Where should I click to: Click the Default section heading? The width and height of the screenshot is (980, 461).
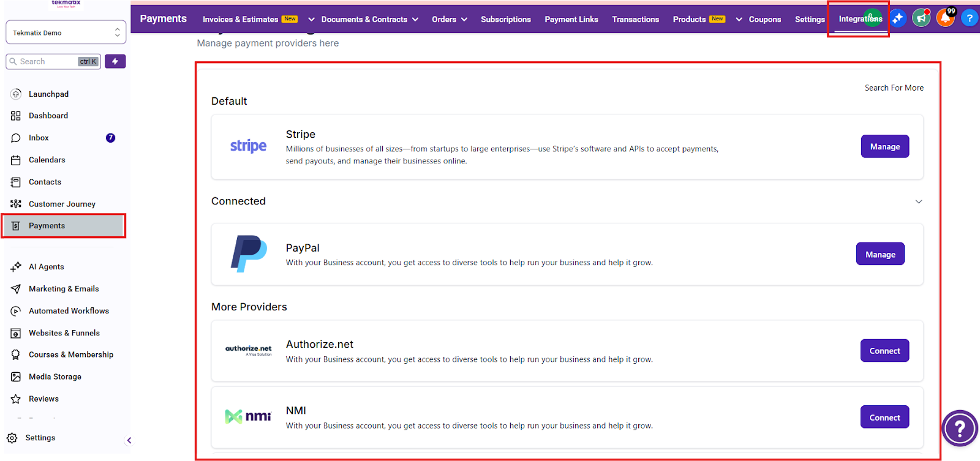click(x=229, y=101)
